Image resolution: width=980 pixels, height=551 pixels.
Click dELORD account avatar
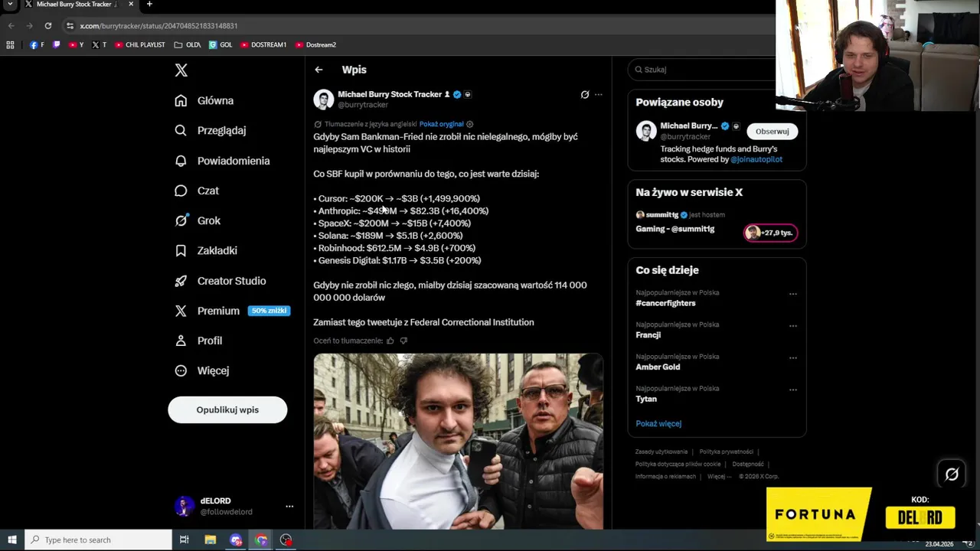tap(184, 506)
